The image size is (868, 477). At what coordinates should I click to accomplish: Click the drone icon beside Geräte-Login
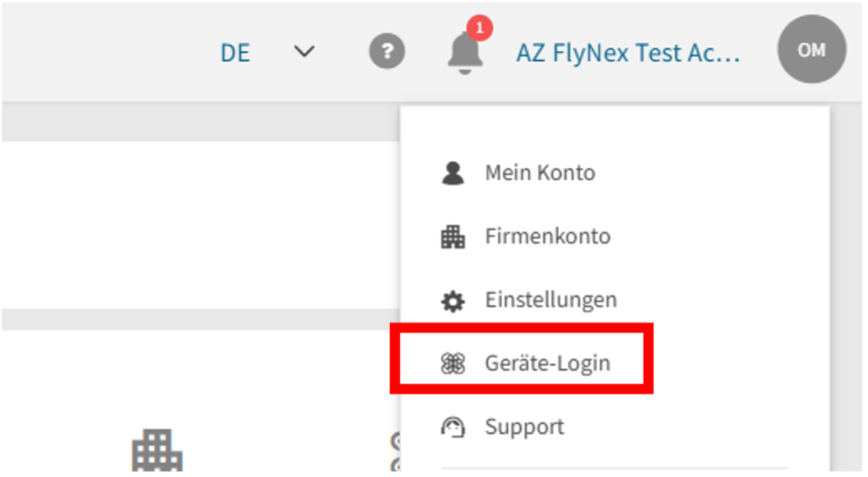tap(453, 363)
